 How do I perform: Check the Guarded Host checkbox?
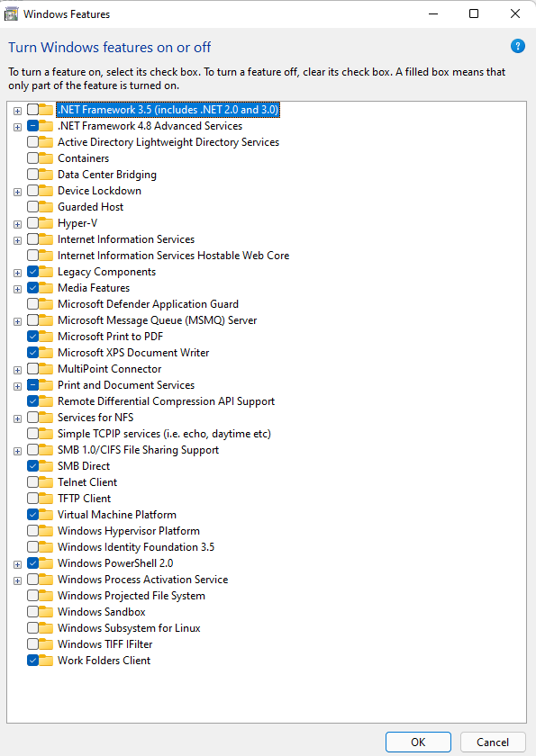pos(32,207)
